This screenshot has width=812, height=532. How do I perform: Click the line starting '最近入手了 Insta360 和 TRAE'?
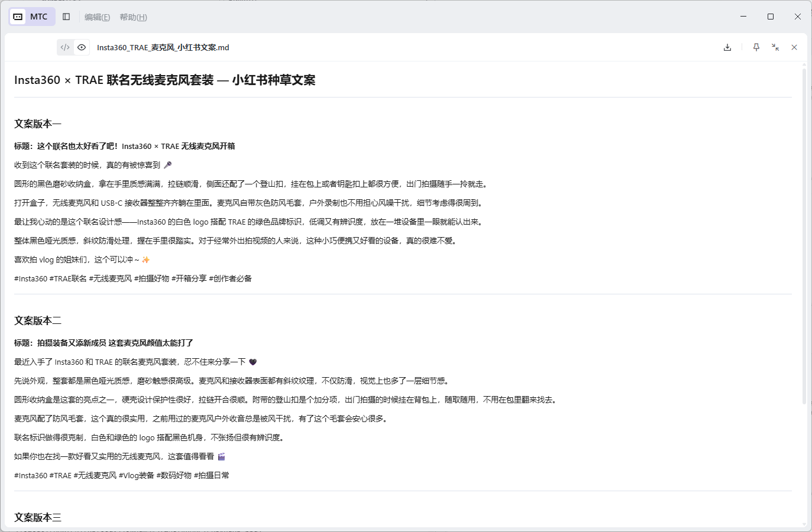pyautogui.click(x=135, y=362)
